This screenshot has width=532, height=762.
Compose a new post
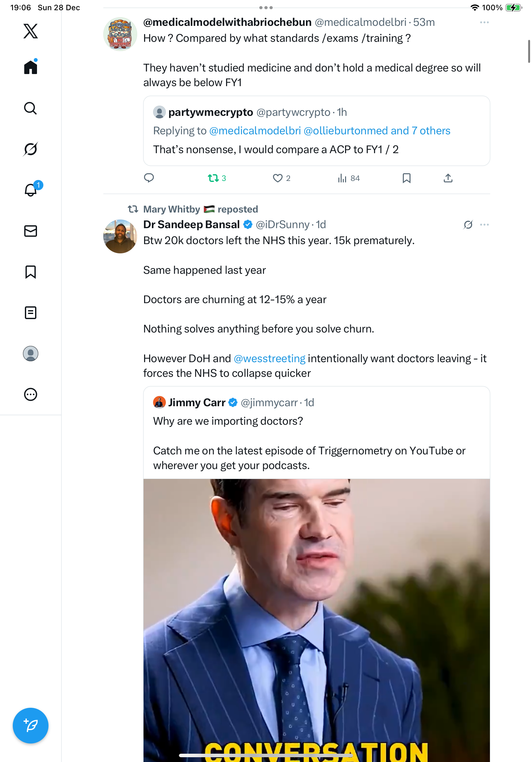31,726
